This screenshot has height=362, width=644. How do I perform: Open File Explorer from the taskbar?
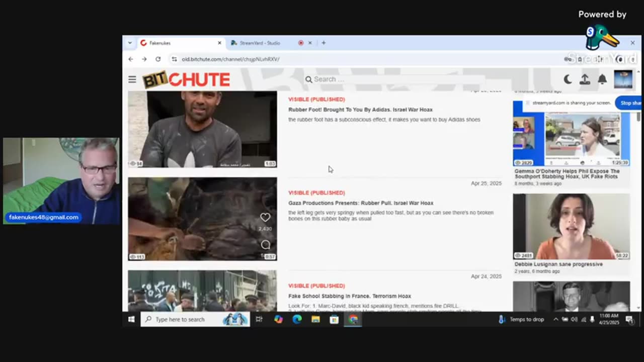click(x=315, y=319)
